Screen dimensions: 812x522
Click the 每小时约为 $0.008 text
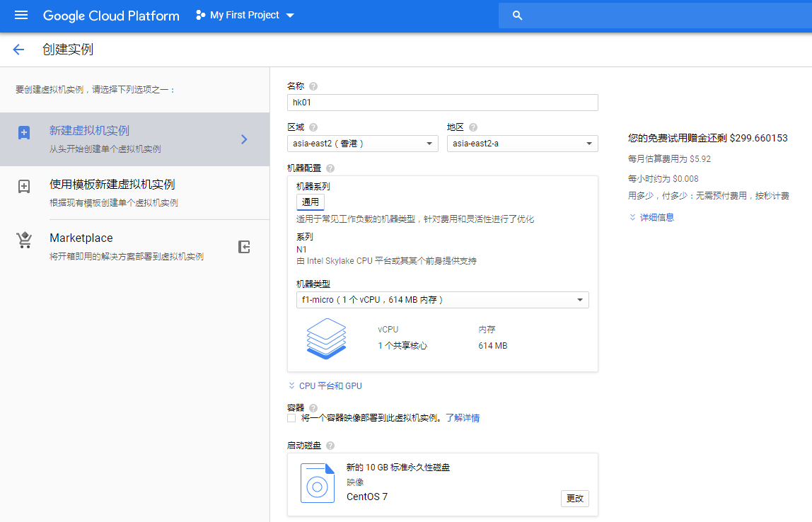point(663,179)
